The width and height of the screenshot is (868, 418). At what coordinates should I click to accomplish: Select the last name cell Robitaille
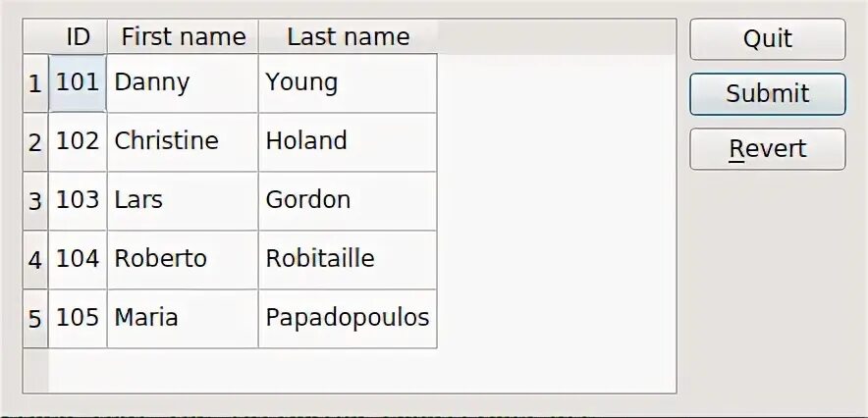pos(348,259)
